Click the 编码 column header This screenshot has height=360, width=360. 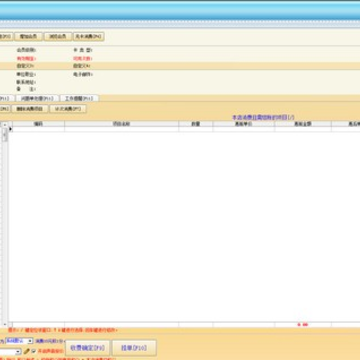pyautogui.click(x=39, y=124)
